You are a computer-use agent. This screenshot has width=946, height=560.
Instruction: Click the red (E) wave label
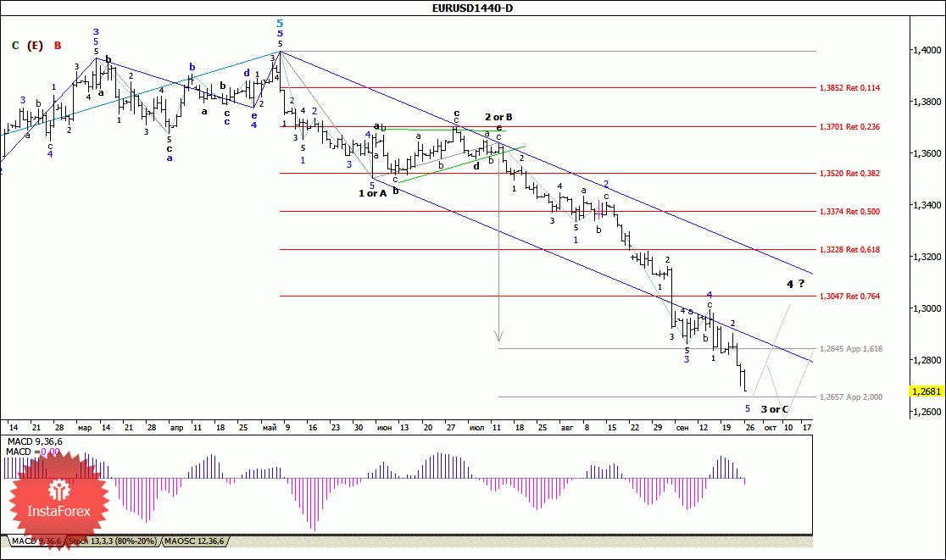point(35,46)
